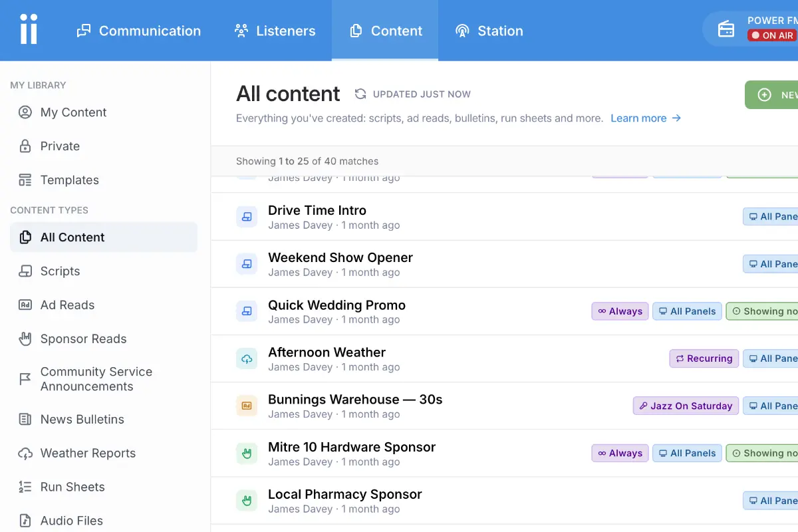Click the sponsor icon for Mitre 10 Hardware
The width and height of the screenshot is (798, 532).
247,454
